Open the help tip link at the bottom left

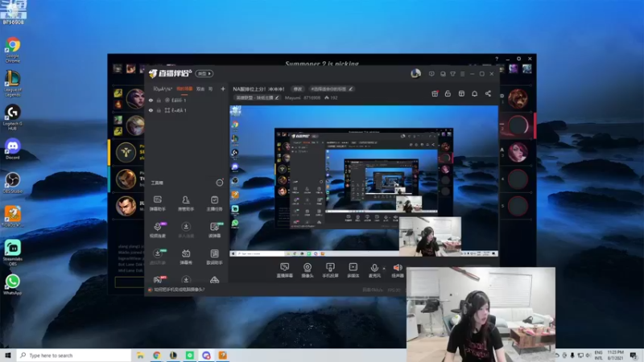click(179, 290)
